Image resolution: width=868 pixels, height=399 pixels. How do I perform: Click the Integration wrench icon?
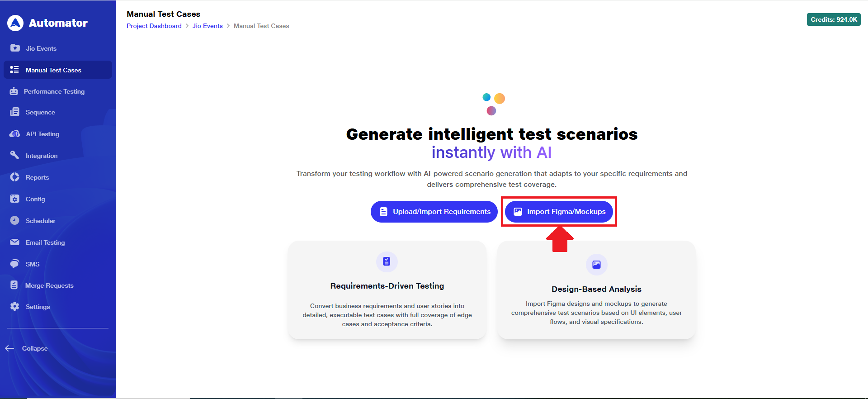click(x=15, y=156)
